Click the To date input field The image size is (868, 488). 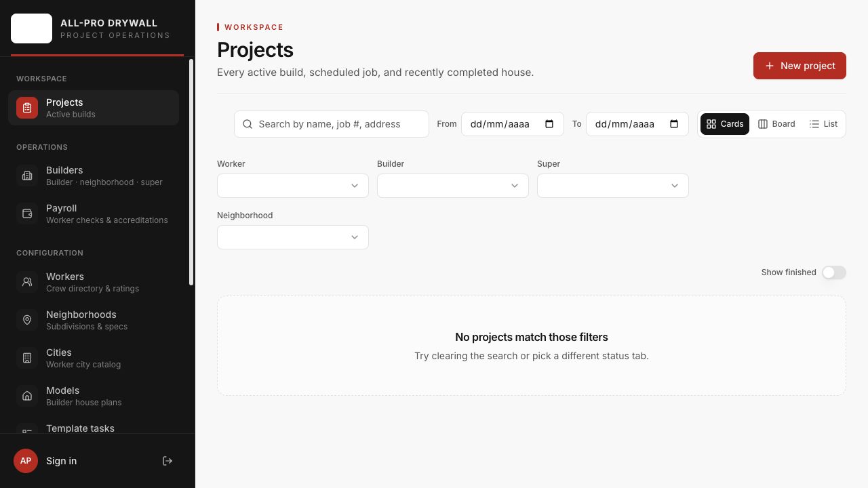click(637, 124)
